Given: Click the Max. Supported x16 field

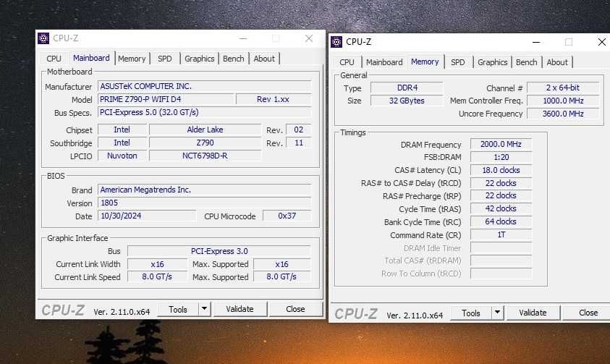Looking at the screenshot, I should (282, 264).
